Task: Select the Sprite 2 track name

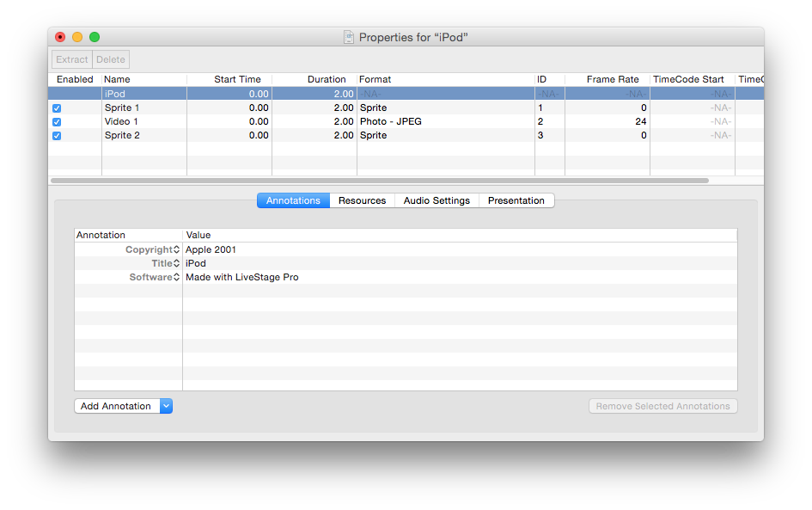Action: tap(122, 135)
